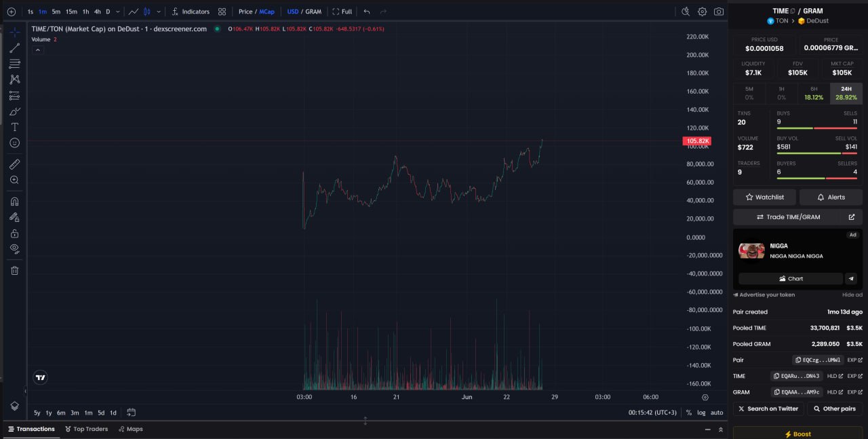Activate the magnet snapping mode
Image resolution: width=868 pixels, height=439 pixels.
[x=14, y=202]
